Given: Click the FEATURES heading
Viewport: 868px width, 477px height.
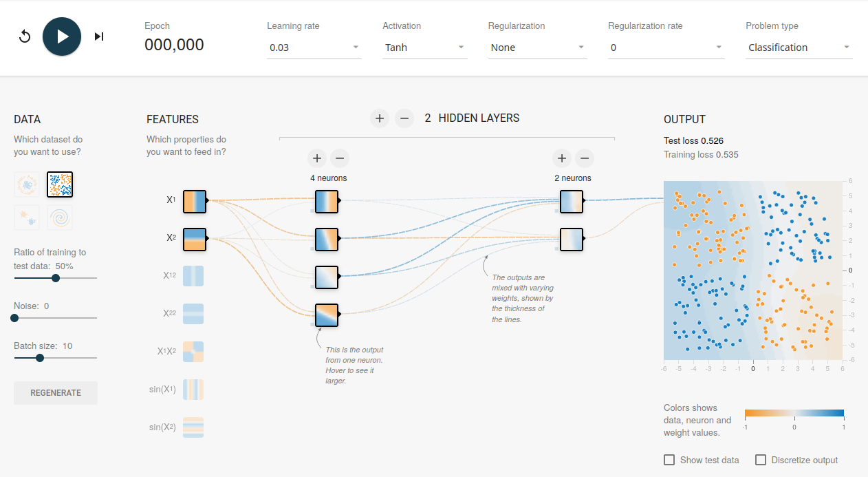Looking at the screenshot, I should point(173,119).
